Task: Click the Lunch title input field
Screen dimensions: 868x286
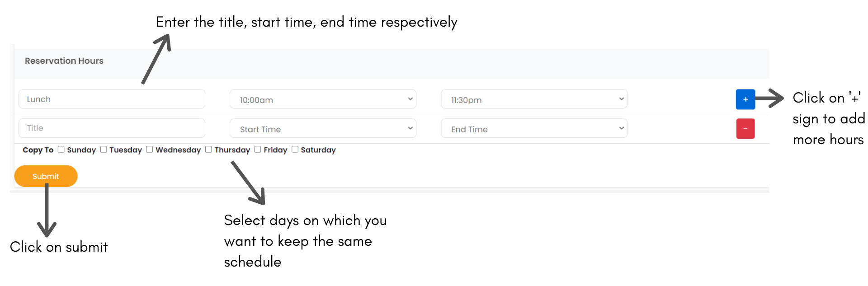Action: pyautogui.click(x=112, y=99)
